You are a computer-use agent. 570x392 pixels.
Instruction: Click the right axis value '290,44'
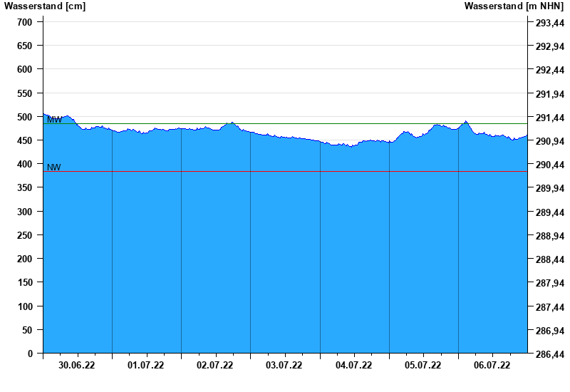[550, 165]
